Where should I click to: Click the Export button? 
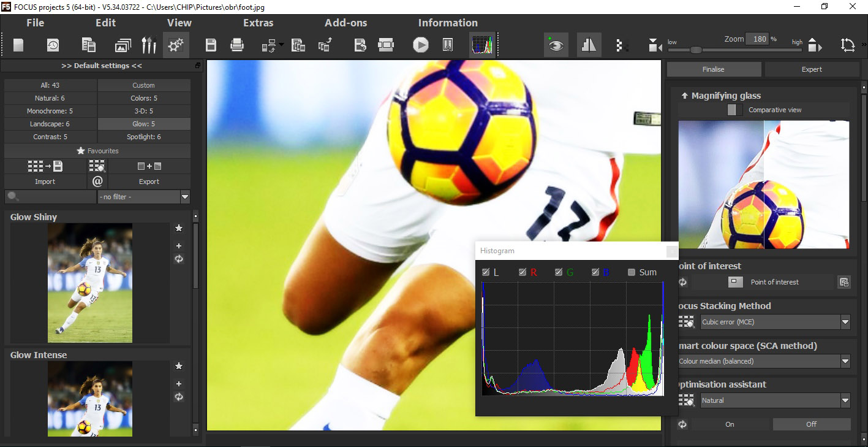click(149, 181)
